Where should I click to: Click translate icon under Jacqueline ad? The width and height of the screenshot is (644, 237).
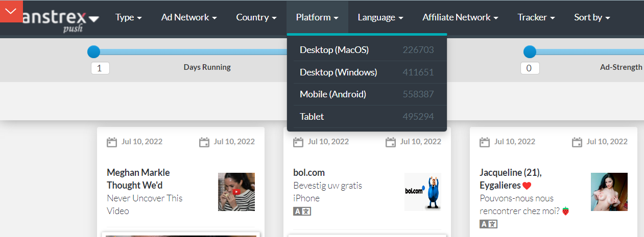[x=488, y=224]
